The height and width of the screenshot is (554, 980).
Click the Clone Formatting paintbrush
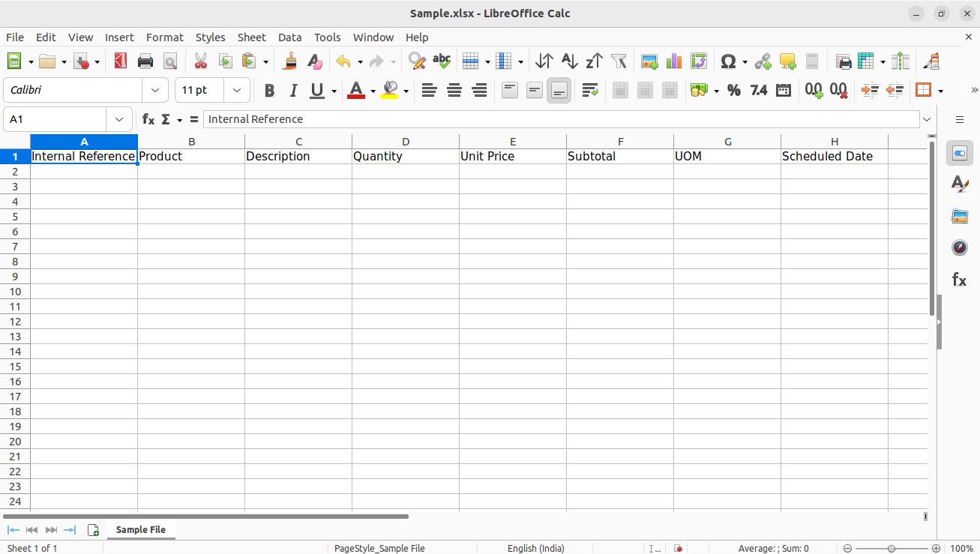click(289, 61)
